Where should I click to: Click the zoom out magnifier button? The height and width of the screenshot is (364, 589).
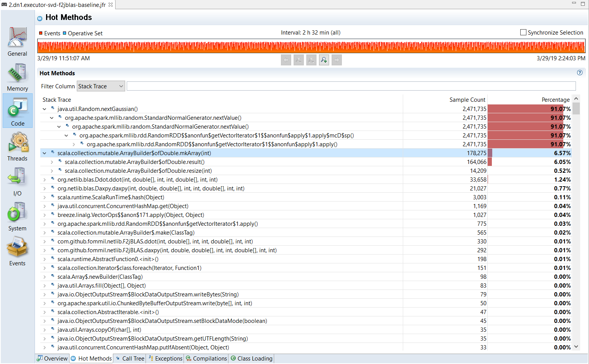tap(299, 60)
